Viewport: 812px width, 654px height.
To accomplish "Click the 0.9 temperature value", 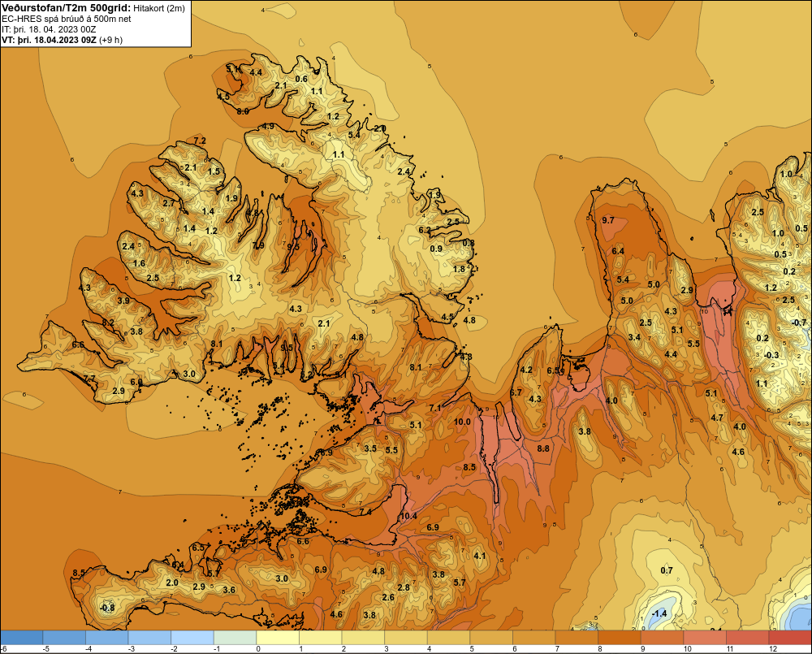I will 437,249.
